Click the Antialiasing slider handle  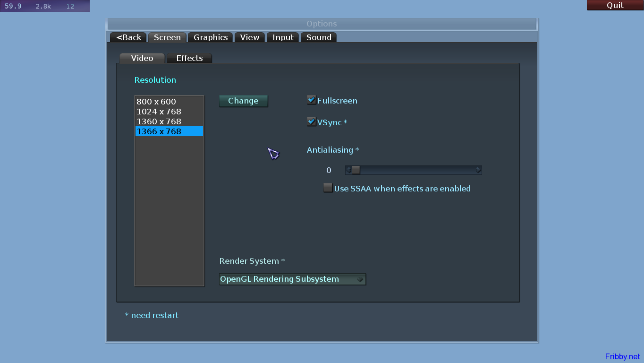[x=356, y=170]
